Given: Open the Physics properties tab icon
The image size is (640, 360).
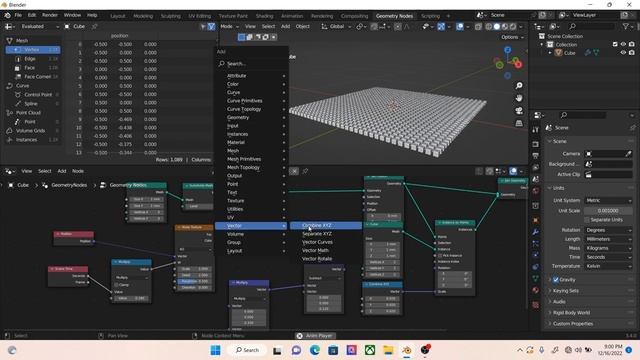Looking at the screenshot, I should 536,255.
